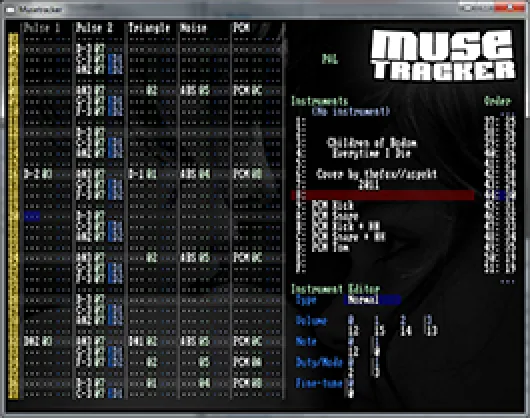Viewport: 530px width, 418px height.
Task: Edit Volume envelope step 2 value 14
Action: (x=406, y=331)
